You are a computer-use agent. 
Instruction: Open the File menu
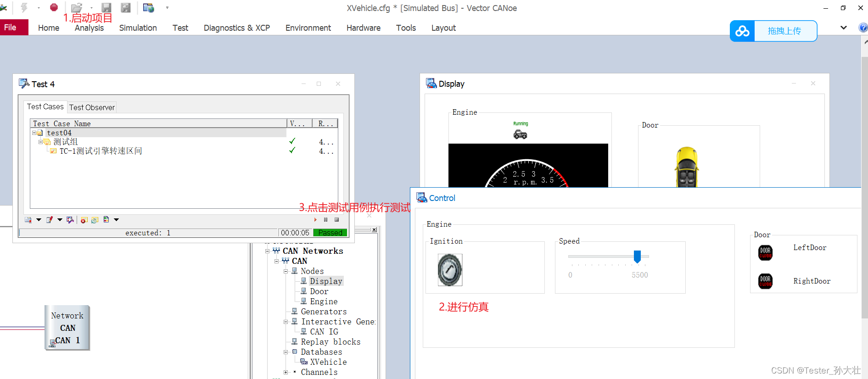pos(14,28)
